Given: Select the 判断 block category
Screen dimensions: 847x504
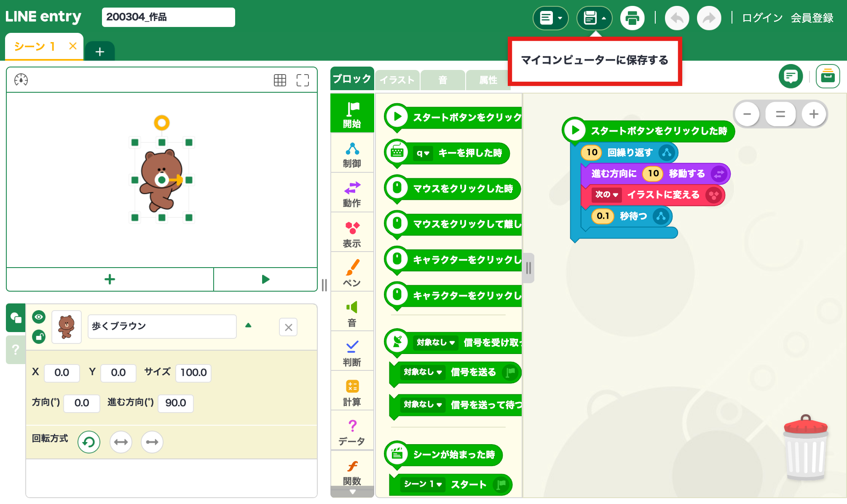Looking at the screenshot, I should tap(352, 352).
